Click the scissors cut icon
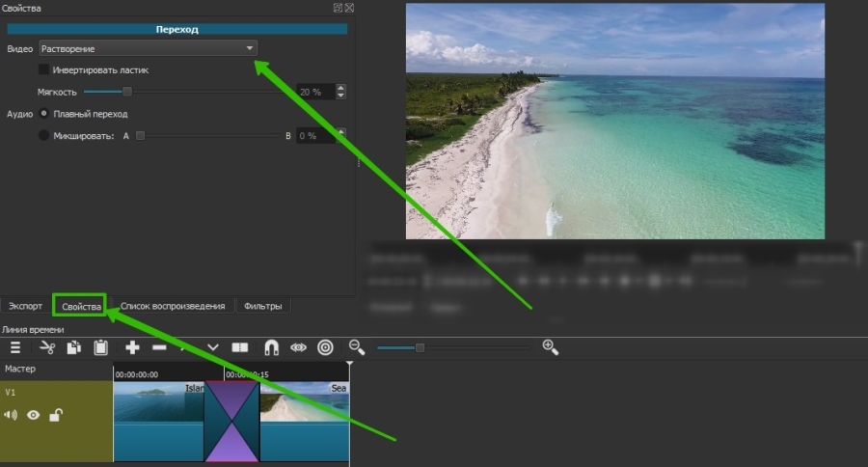Image resolution: width=868 pixels, height=467 pixels. (47, 347)
